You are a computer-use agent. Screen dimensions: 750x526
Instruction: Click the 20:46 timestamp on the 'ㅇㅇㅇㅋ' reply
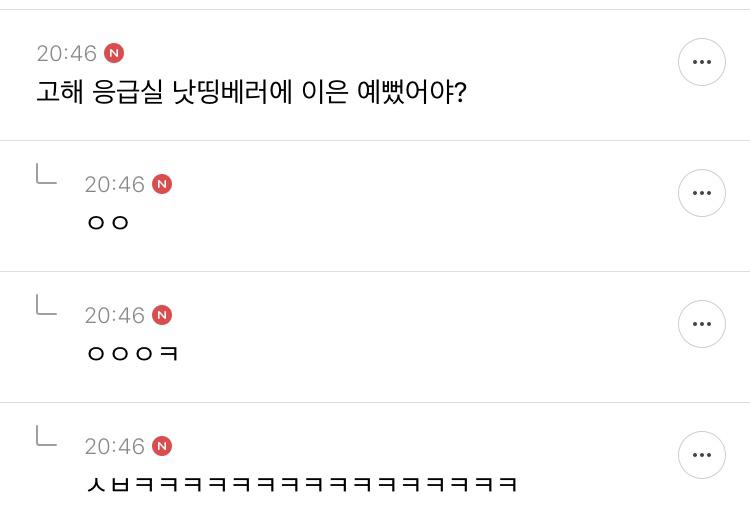point(114,316)
